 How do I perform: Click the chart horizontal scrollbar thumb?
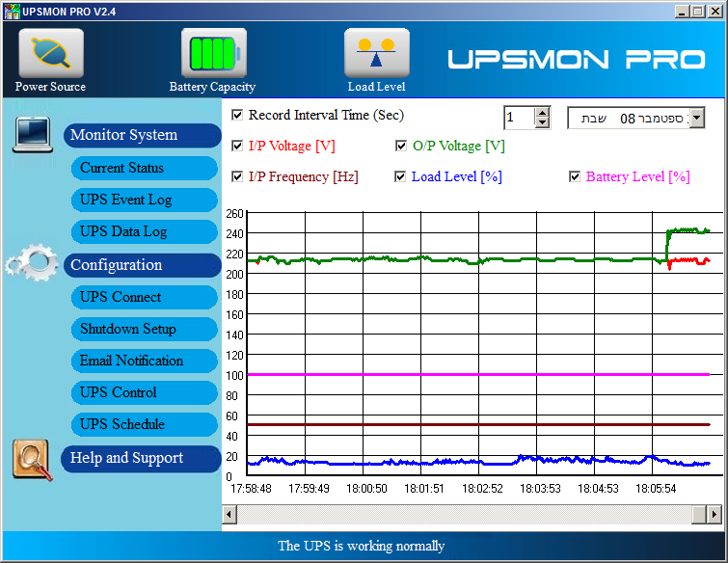tap(699, 514)
